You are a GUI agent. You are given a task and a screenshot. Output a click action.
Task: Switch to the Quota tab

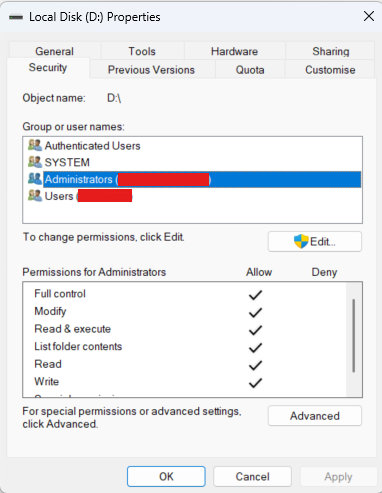250,70
